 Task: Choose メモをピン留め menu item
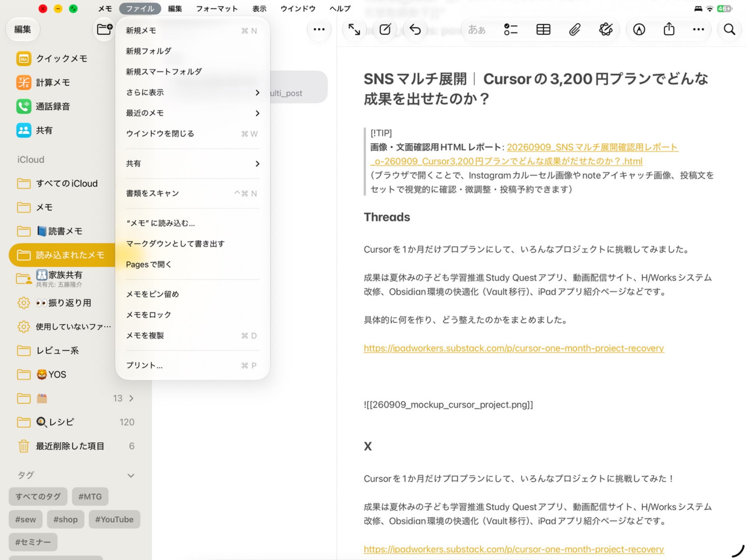point(193,294)
